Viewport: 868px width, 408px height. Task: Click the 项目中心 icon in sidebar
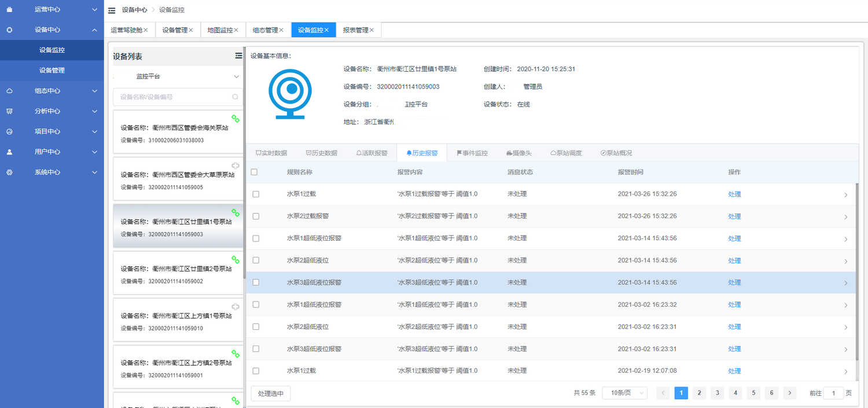pos(9,131)
